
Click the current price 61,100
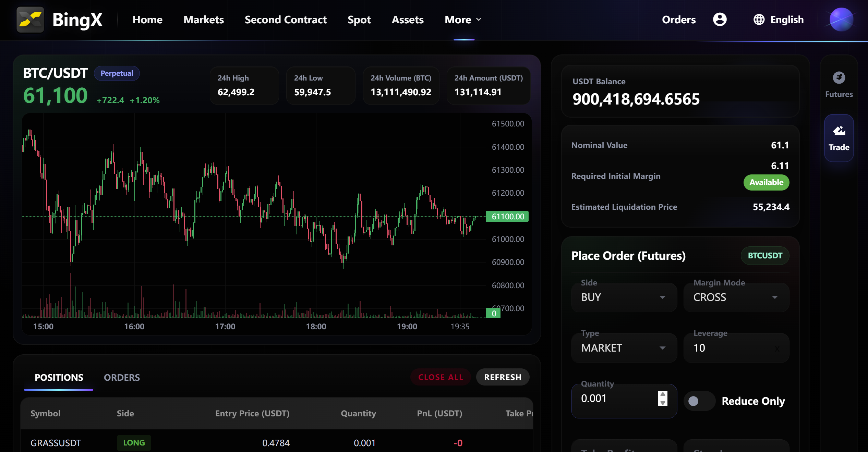[55, 95]
